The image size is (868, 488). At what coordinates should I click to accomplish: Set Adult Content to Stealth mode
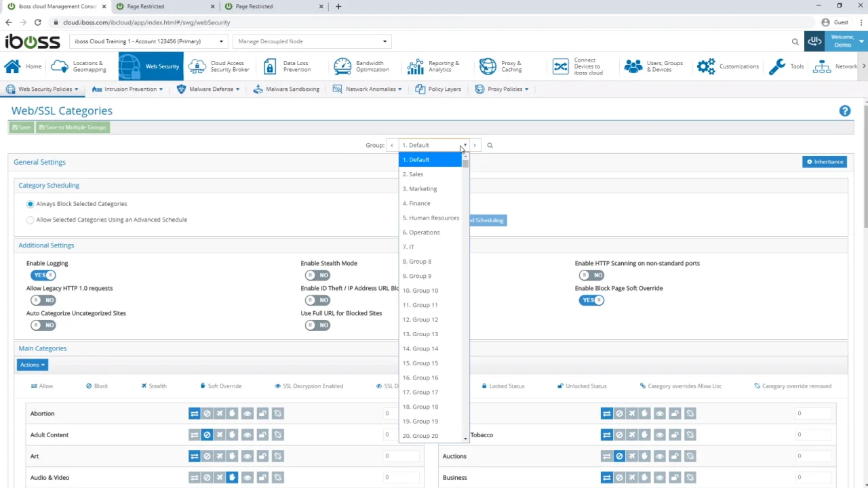pyautogui.click(x=219, y=434)
